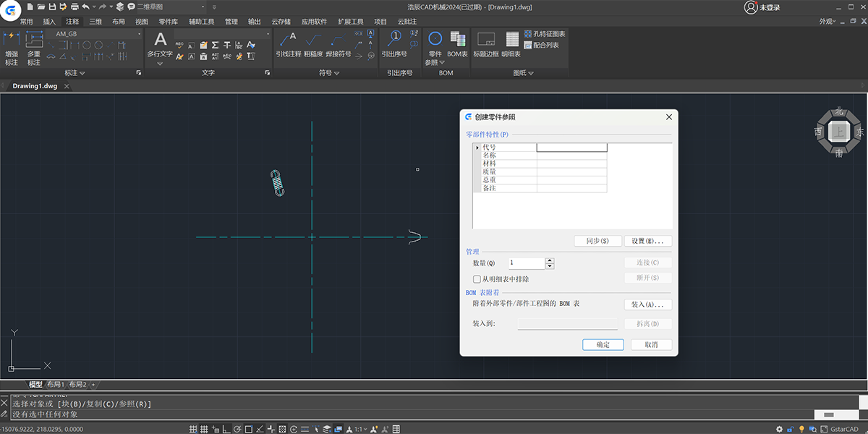Image resolution: width=868 pixels, height=434 pixels.
Task: Click the 粗糙度 surface roughness icon
Action: [x=312, y=43]
